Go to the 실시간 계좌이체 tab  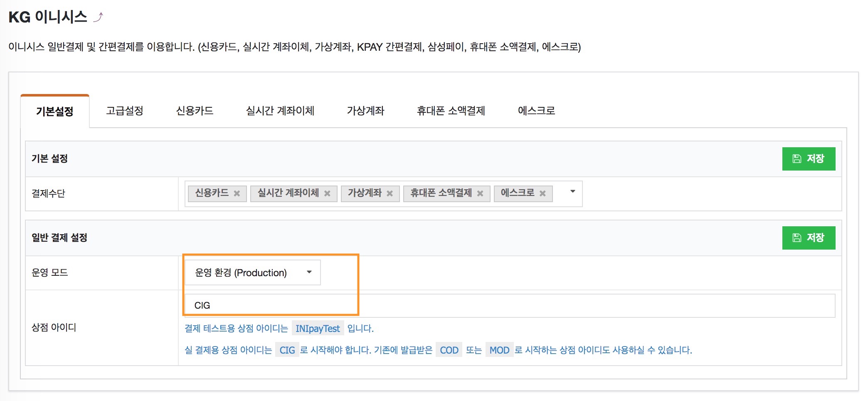click(280, 111)
